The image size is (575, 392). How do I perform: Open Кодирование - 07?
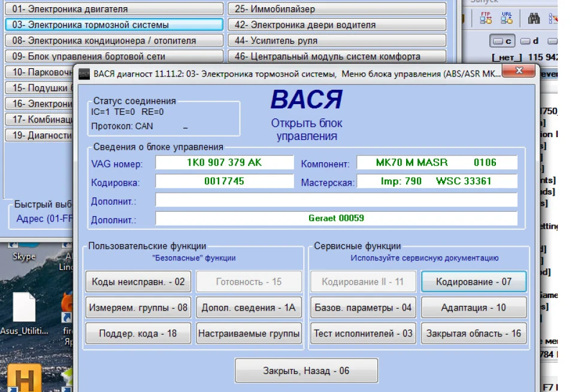coord(474,281)
